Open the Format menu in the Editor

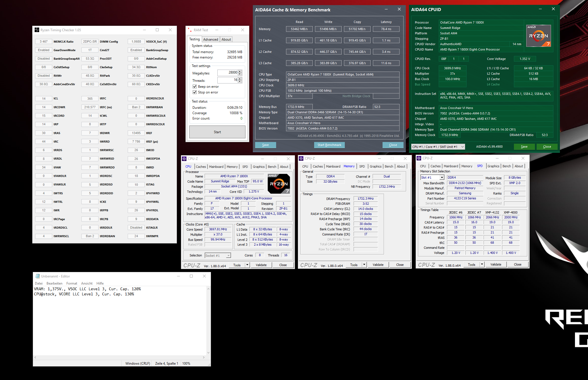click(x=72, y=283)
